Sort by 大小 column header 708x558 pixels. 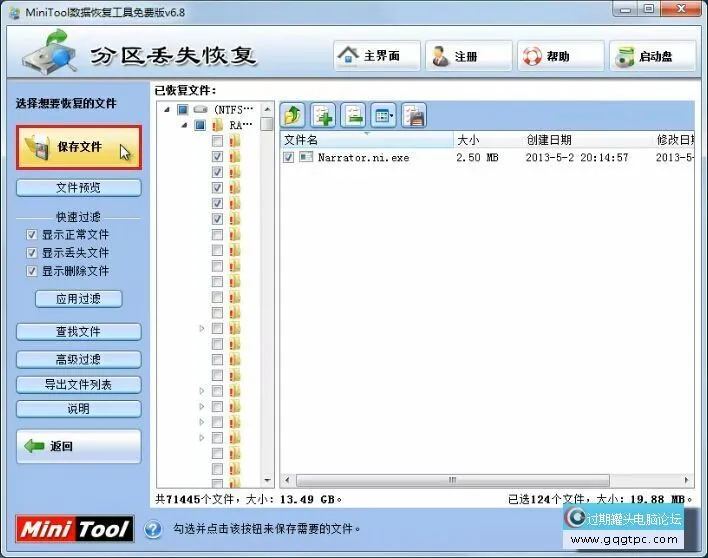tap(488, 140)
